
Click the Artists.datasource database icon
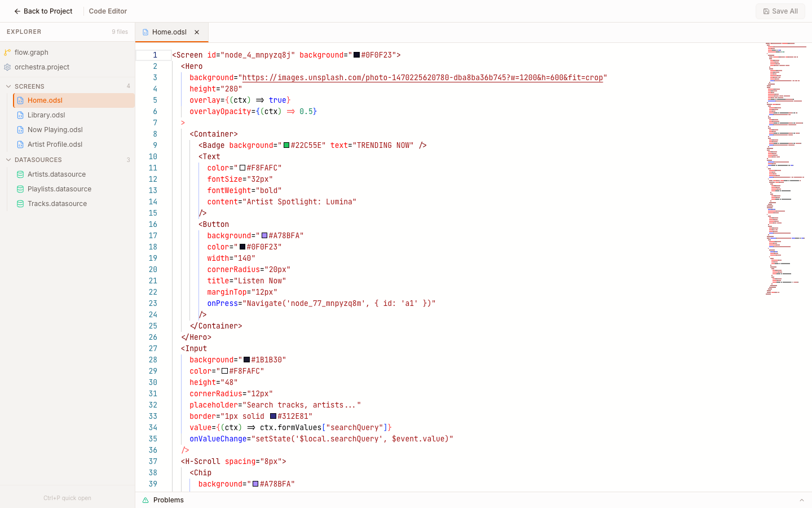20,174
